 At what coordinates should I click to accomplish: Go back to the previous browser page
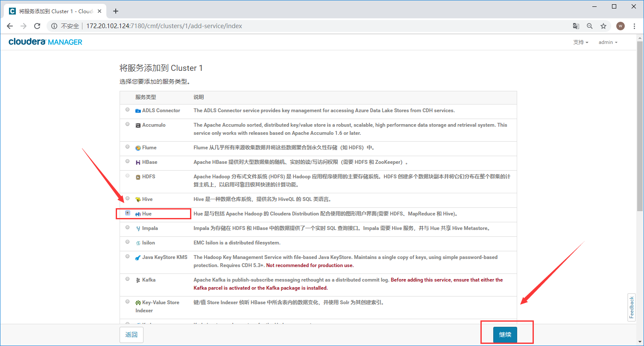click(10, 26)
